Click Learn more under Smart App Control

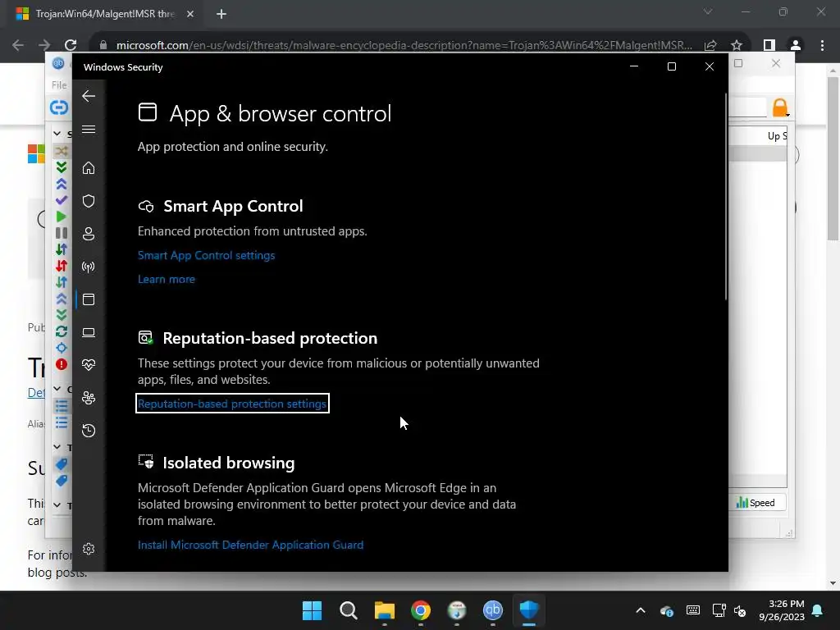(166, 279)
